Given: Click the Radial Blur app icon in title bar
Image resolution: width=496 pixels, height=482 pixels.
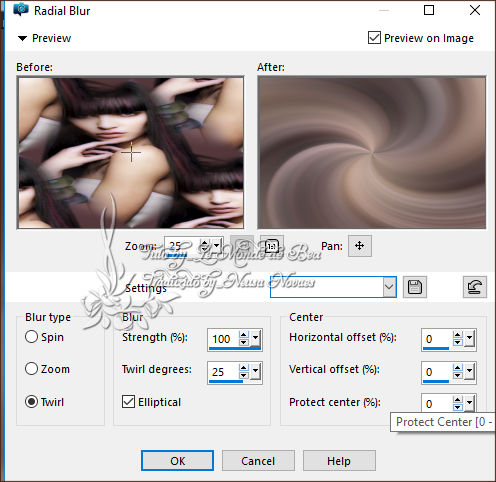Looking at the screenshot, I should click(21, 10).
